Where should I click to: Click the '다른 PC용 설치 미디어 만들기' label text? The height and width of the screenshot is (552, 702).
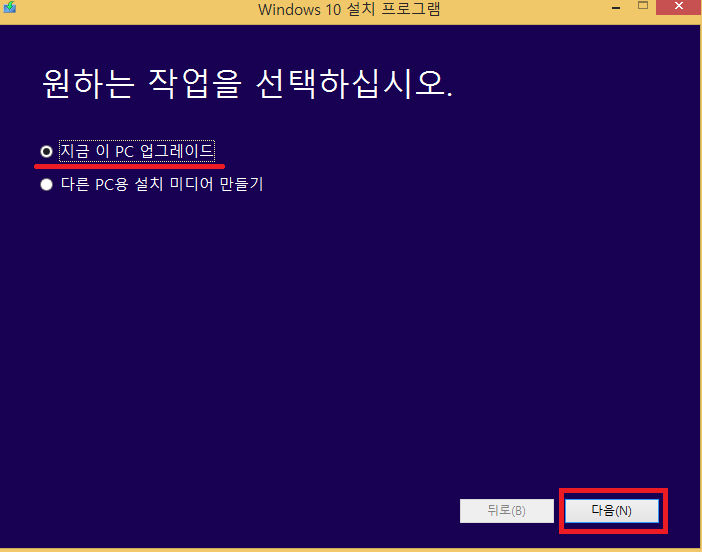[162, 184]
